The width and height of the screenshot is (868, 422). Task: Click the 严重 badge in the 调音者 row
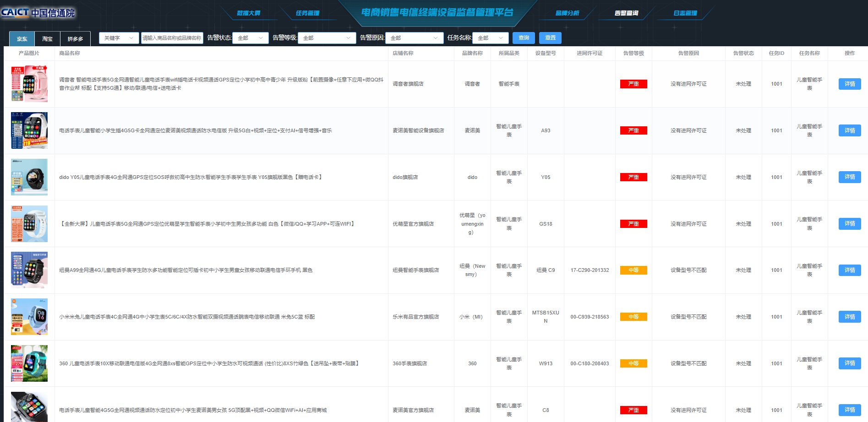pyautogui.click(x=633, y=84)
